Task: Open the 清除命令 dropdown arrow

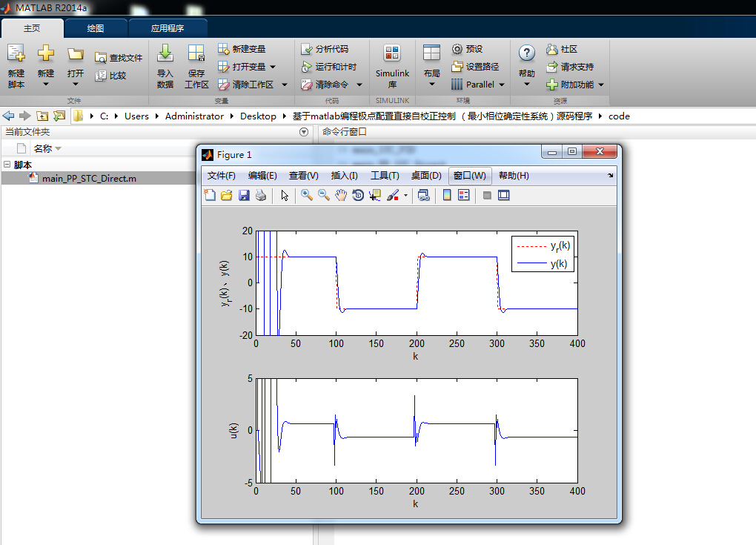Action: 359,85
